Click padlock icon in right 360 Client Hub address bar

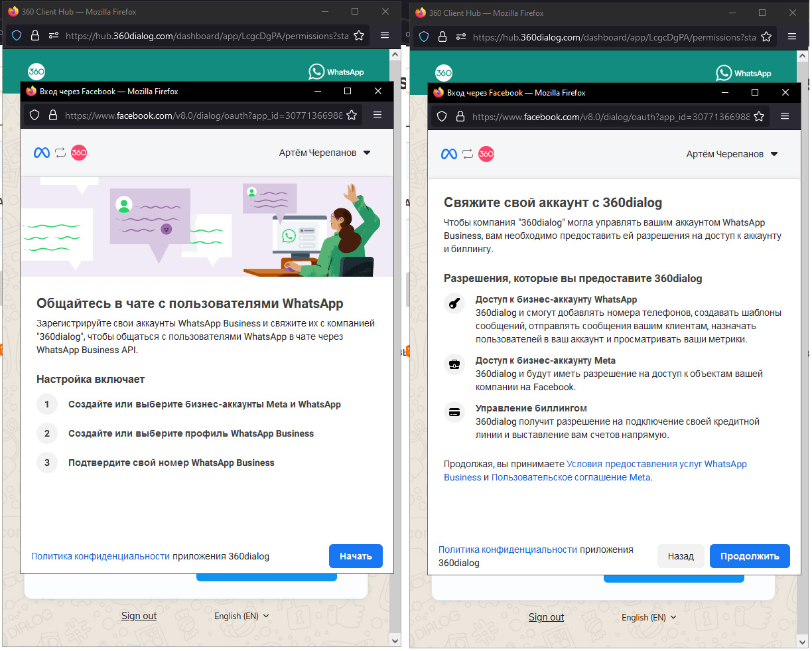(x=442, y=37)
